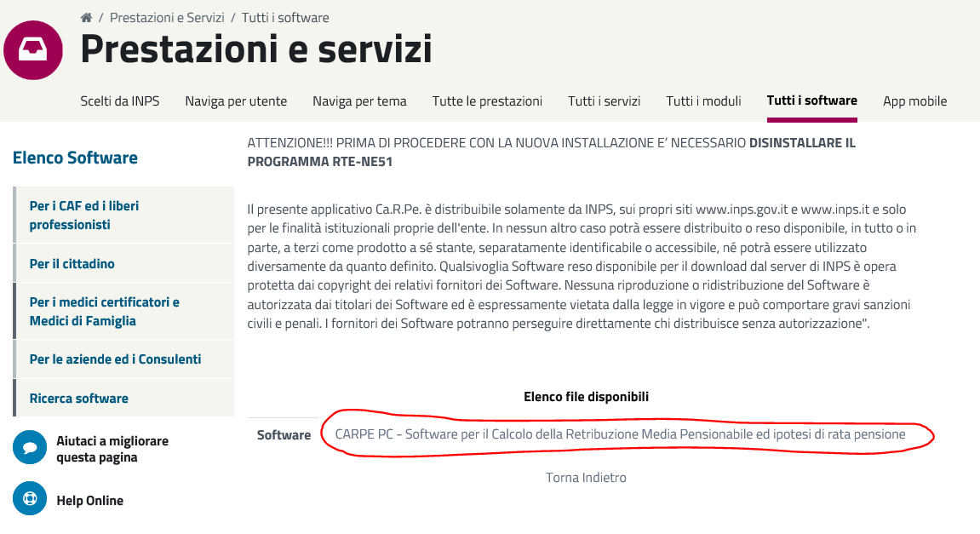Open Per i medici certificatori category

tap(105, 312)
